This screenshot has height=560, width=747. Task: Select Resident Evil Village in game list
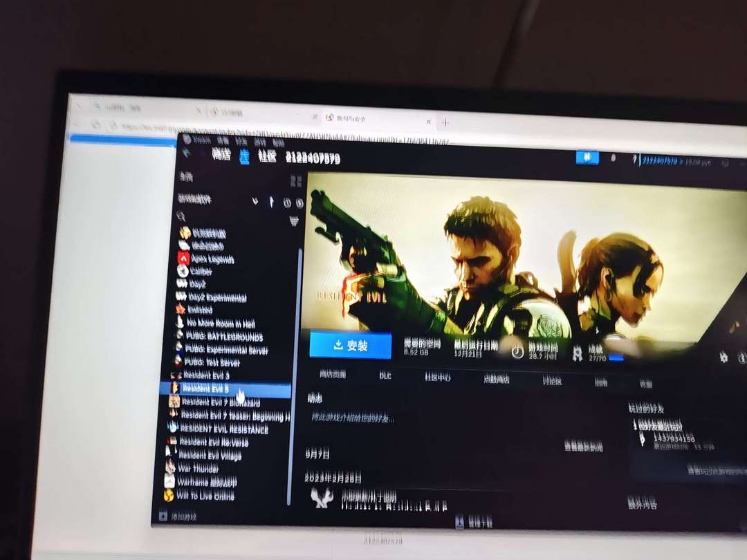coord(209,456)
